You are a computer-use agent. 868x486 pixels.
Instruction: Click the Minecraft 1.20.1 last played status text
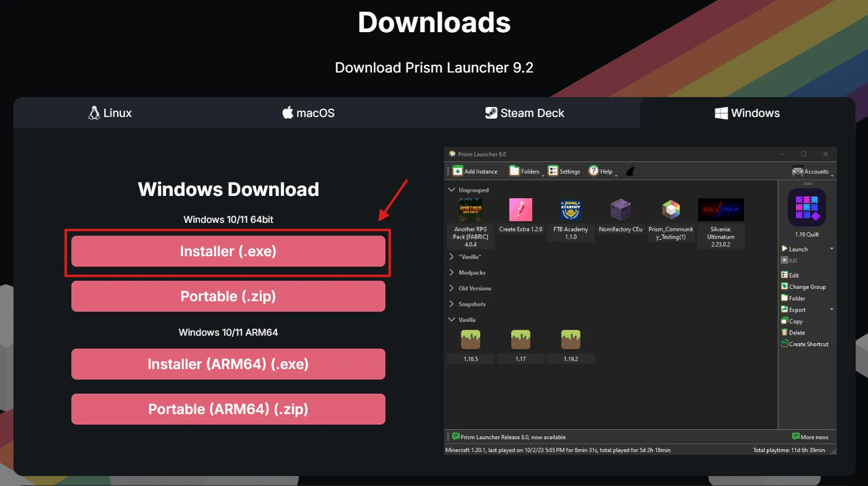pos(558,450)
